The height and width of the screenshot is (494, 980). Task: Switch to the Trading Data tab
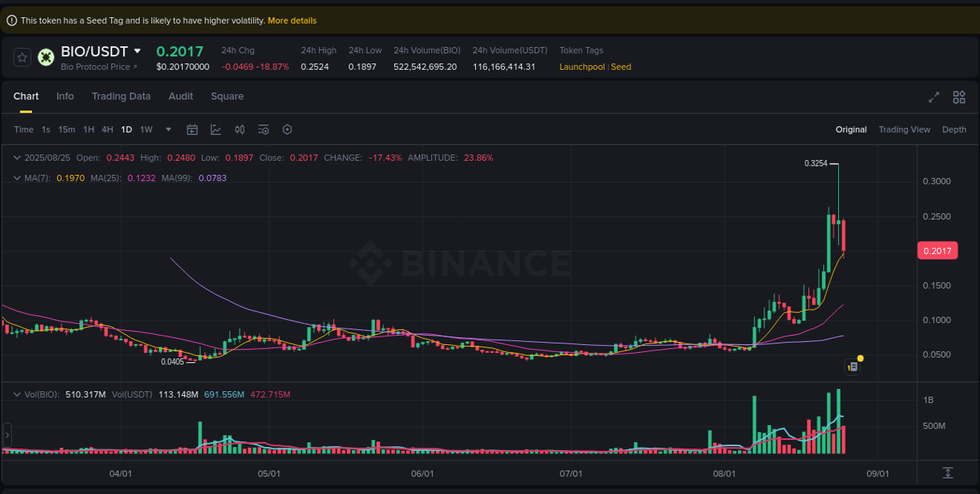[x=121, y=96]
